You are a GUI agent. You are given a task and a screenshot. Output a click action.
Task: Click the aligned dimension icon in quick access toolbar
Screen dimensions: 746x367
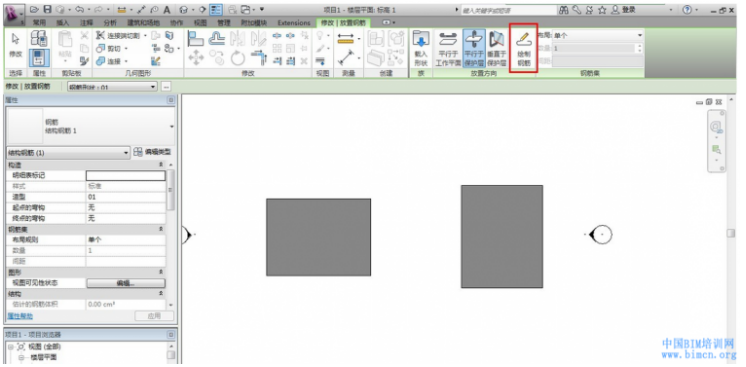[x=122, y=9]
